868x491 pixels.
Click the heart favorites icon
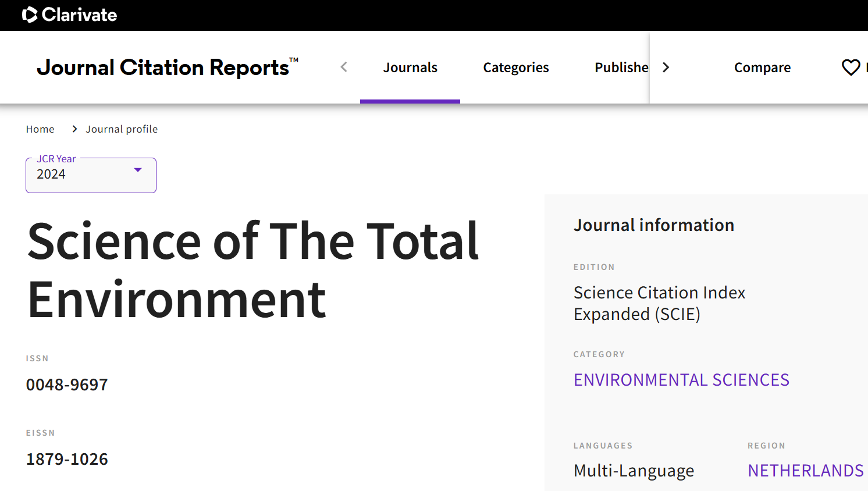pos(851,67)
